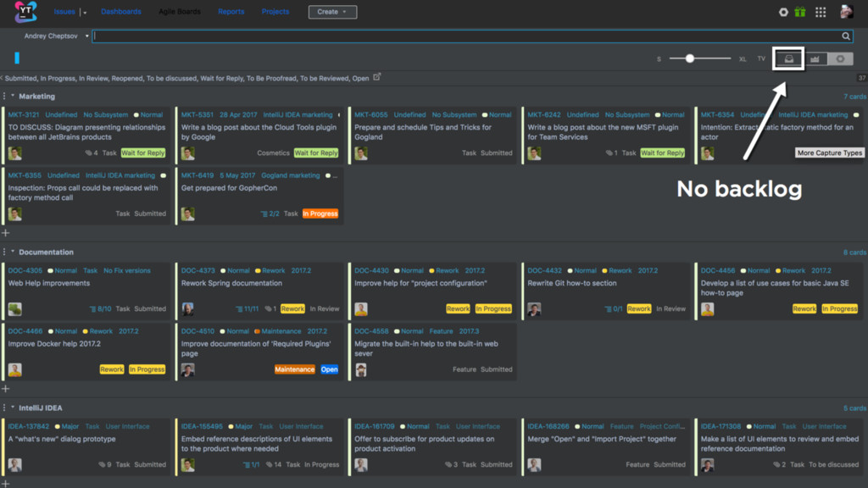Viewport: 868px width, 488px height.
Task: Open the administration settings gear icon
Action: pyautogui.click(x=783, y=12)
